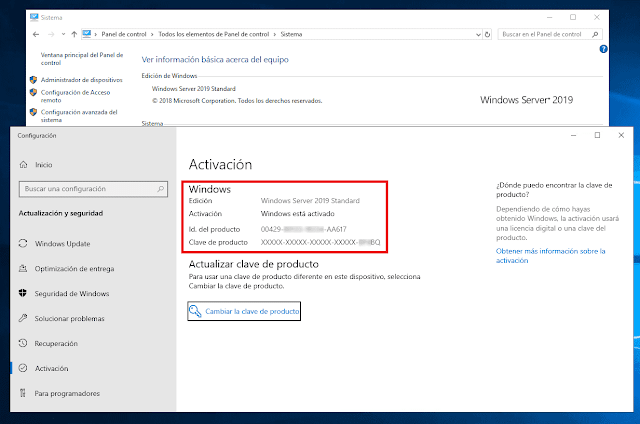Open Seguridad de Windows settings

pyautogui.click(x=72, y=293)
